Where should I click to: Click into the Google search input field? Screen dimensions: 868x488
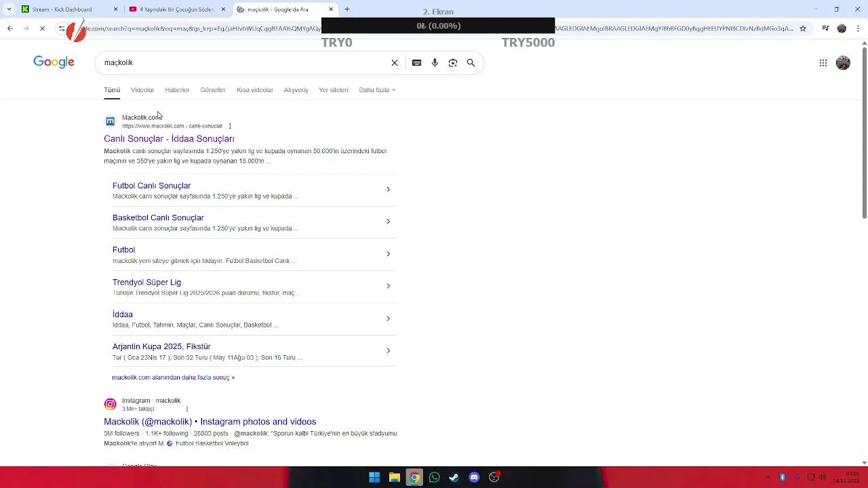click(244, 62)
